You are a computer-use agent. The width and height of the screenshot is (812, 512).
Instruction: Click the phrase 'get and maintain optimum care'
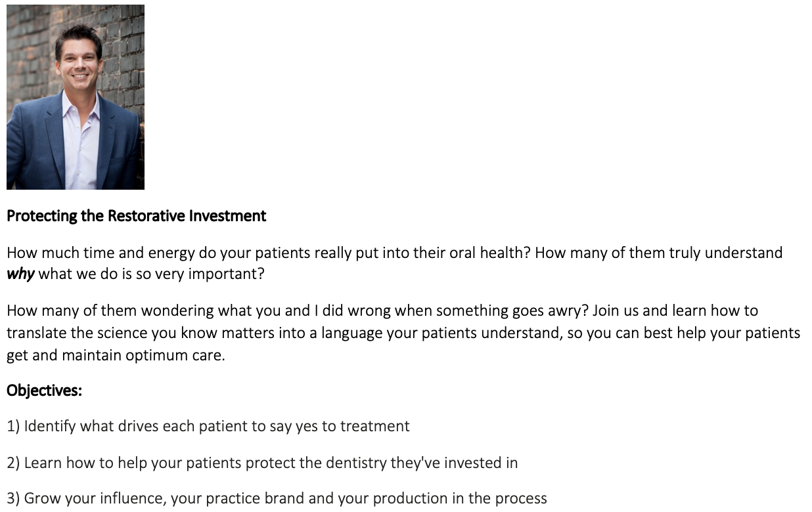[116, 356]
